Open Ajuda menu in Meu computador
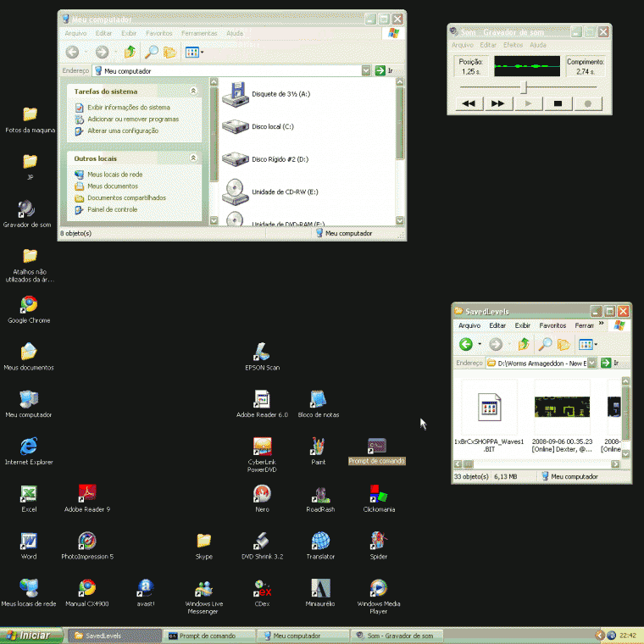Viewport: 644px width, 644px height. coord(235,33)
